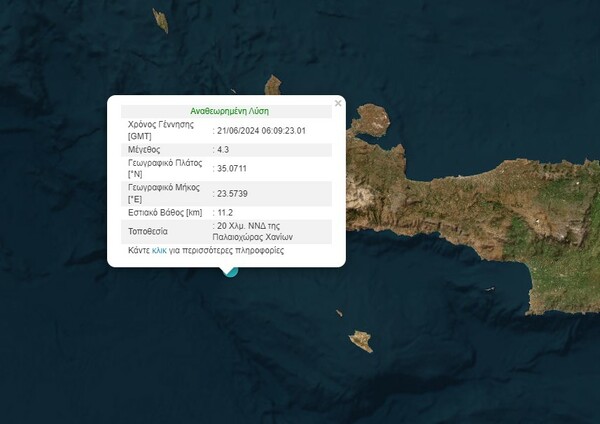Click Gavdos island south of Crete
Viewport: 600px width, 424px height.
tap(361, 341)
